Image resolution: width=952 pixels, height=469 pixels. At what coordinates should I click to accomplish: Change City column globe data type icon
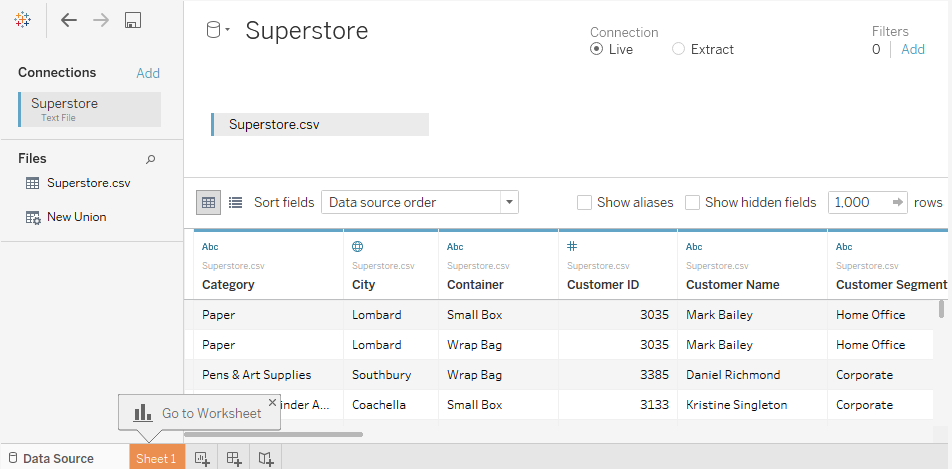point(358,247)
